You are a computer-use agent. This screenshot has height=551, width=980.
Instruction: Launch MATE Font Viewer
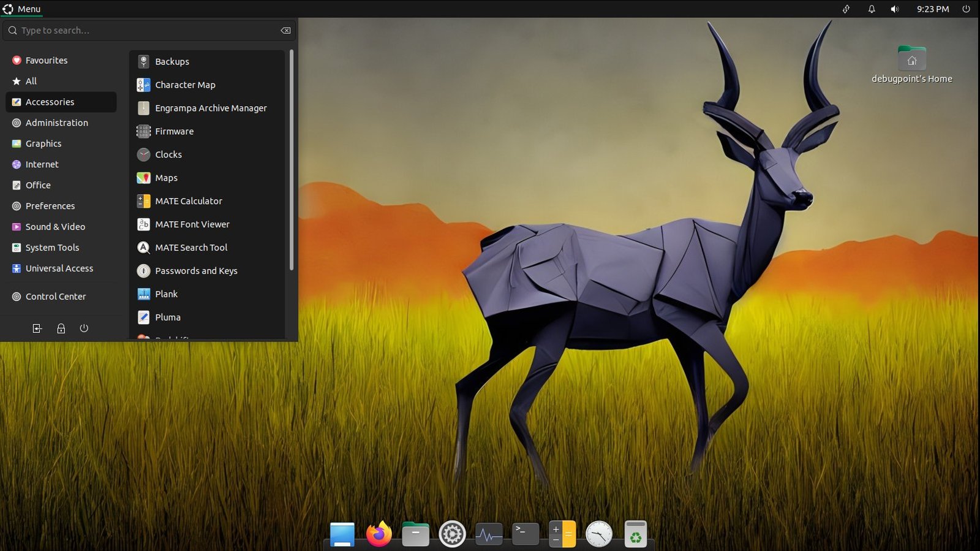click(208, 225)
